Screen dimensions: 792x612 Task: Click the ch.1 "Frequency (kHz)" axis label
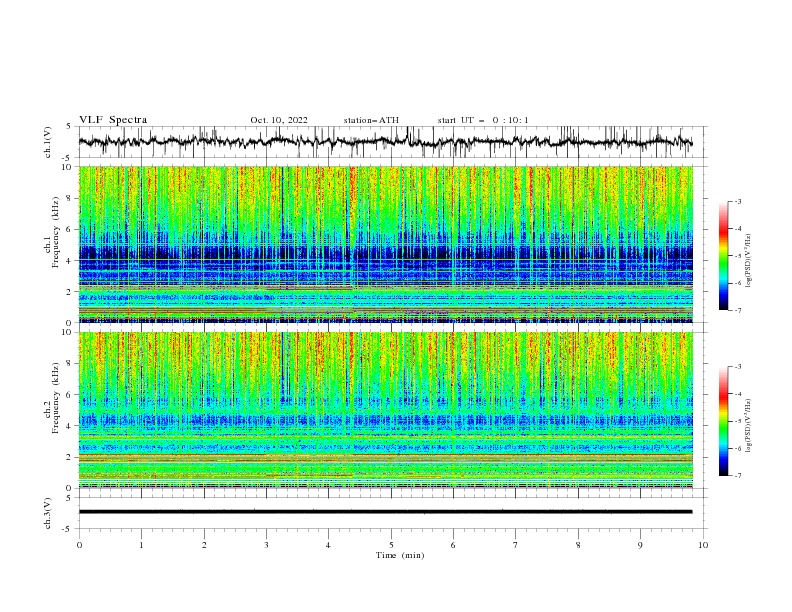(x=56, y=233)
